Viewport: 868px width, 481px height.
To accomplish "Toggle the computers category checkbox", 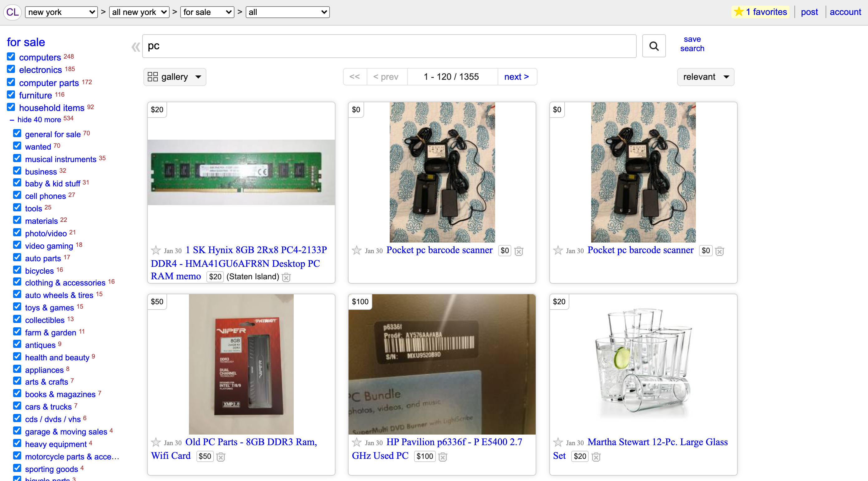I will tap(11, 57).
